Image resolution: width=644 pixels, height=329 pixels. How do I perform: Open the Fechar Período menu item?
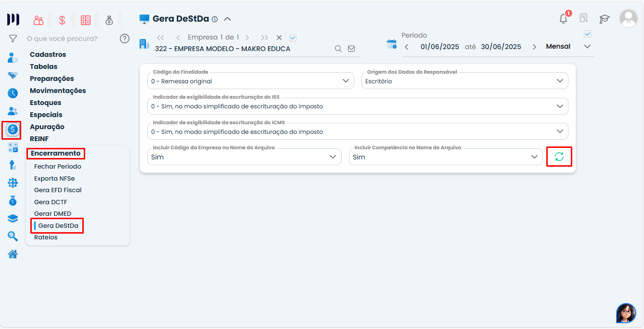point(58,166)
